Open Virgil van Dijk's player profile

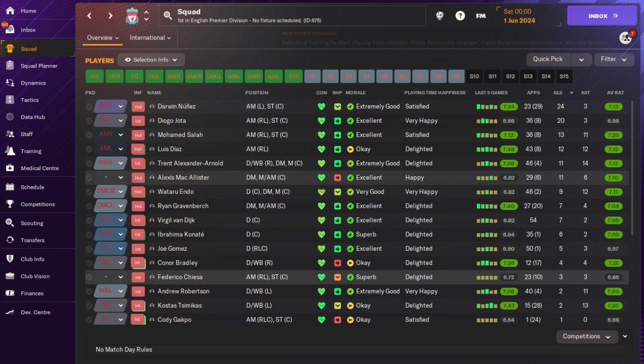176,221
